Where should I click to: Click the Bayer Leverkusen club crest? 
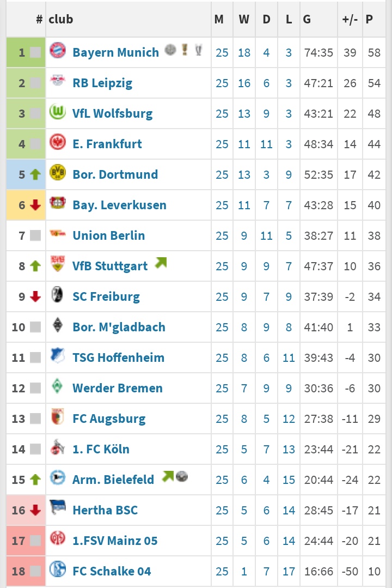coord(58,203)
